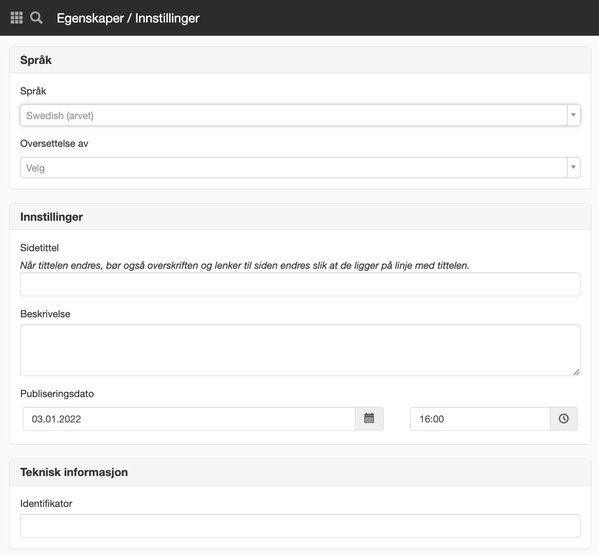
Task: Focus the Beskrivelse text area
Action: [300, 350]
